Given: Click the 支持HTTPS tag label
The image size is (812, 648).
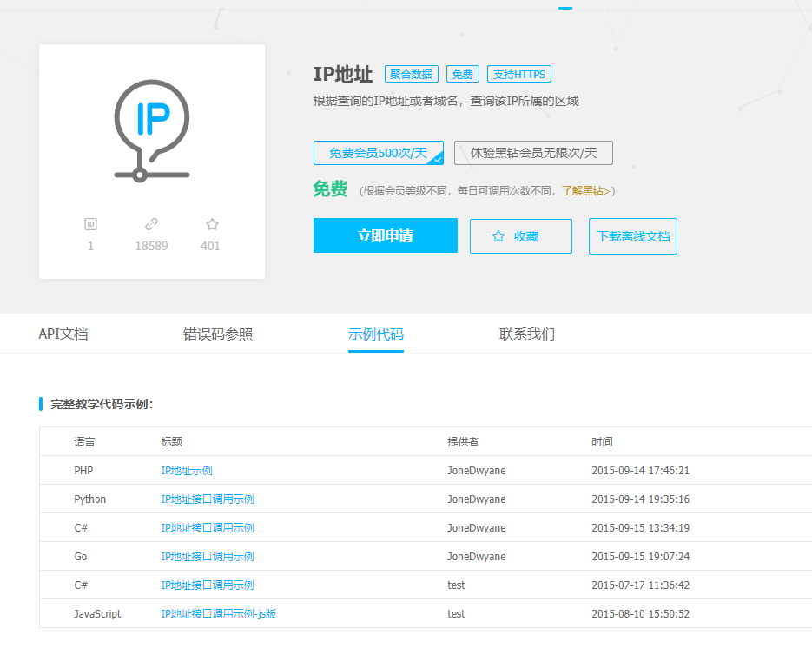Looking at the screenshot, I should (x=519, y=75).
